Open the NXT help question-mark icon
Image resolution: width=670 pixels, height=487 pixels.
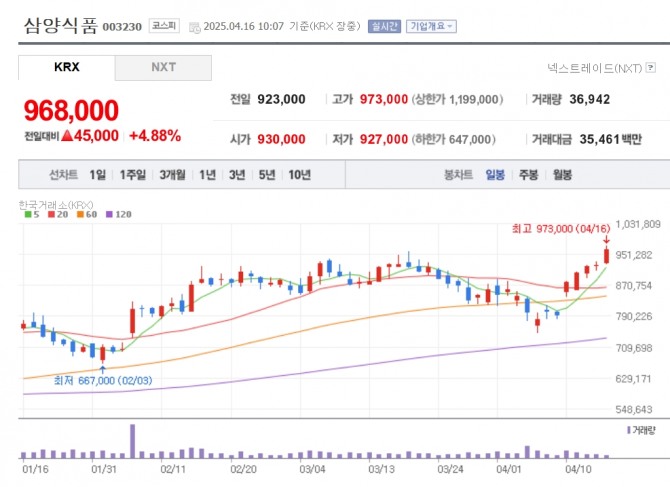650,67
